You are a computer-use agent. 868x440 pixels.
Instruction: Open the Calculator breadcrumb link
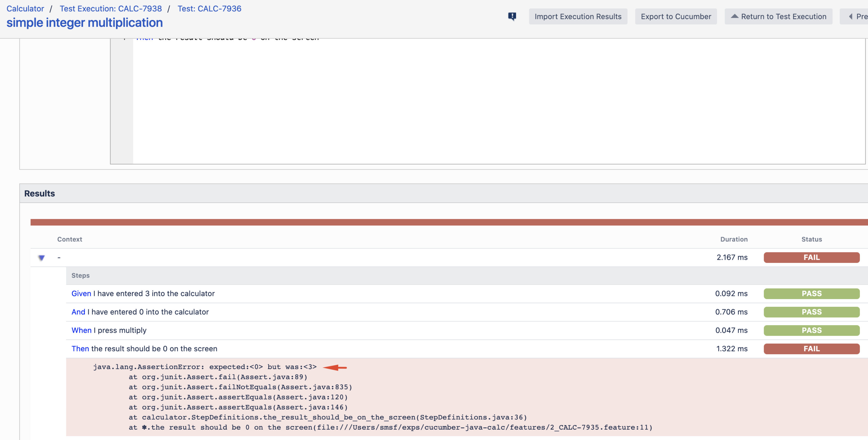click(x=25, y=8)
